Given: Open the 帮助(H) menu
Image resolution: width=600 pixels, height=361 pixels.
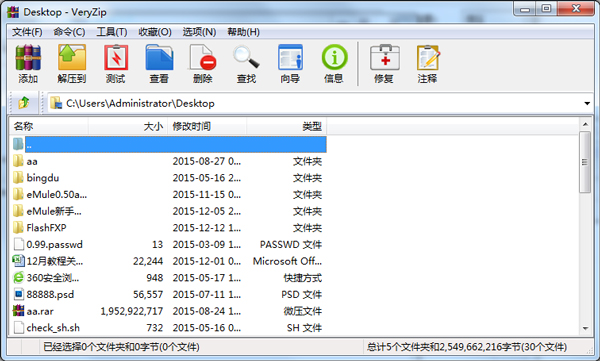Looking at the screenshot, I should [243, 32].
